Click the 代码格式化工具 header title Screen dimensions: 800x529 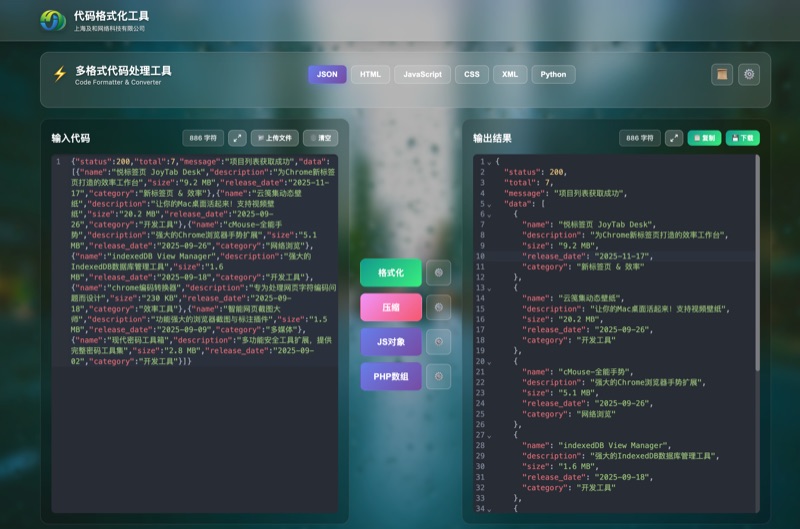coord(111,16)
